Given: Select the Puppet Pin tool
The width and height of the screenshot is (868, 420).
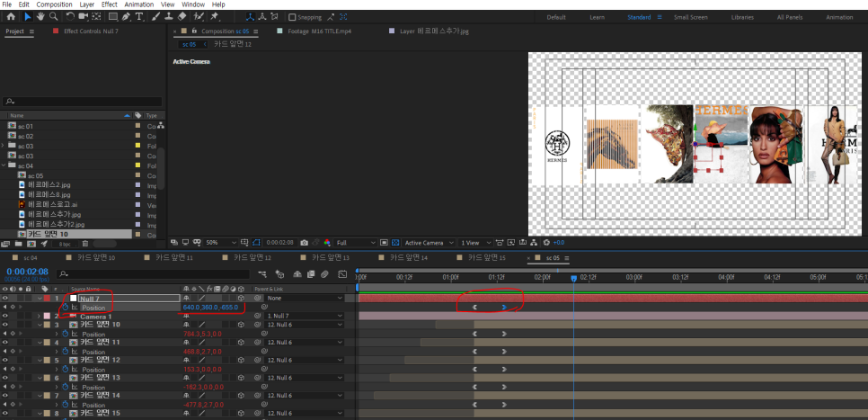Looking at the screenshot, I should coord(214,16).
